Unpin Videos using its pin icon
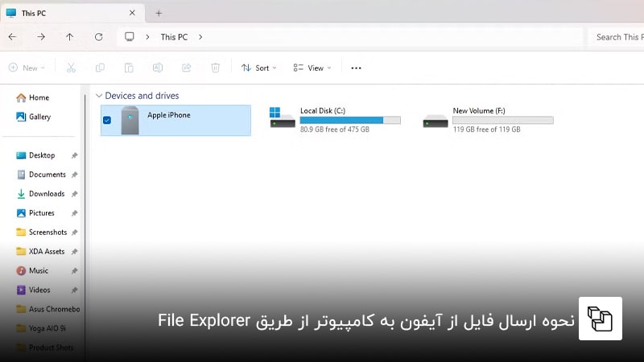644x362 pixels. click(x=74, y=290)
